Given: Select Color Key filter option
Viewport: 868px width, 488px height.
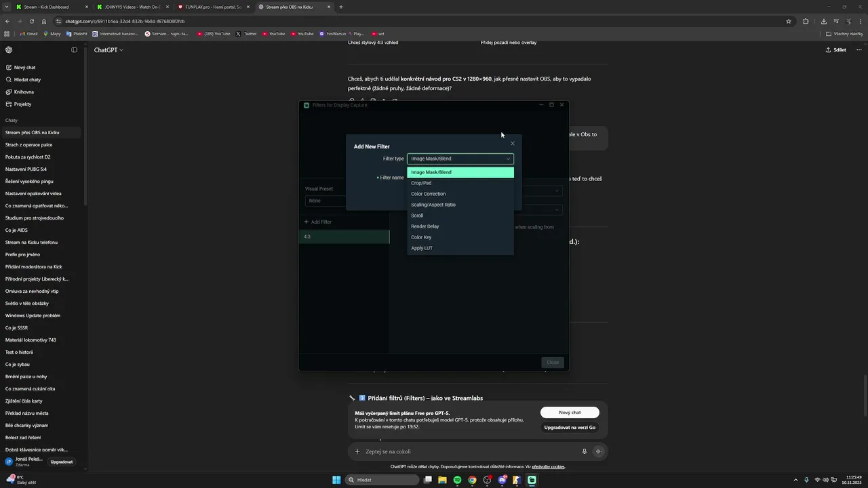Looking at the screenshot, I should [460, 237].
